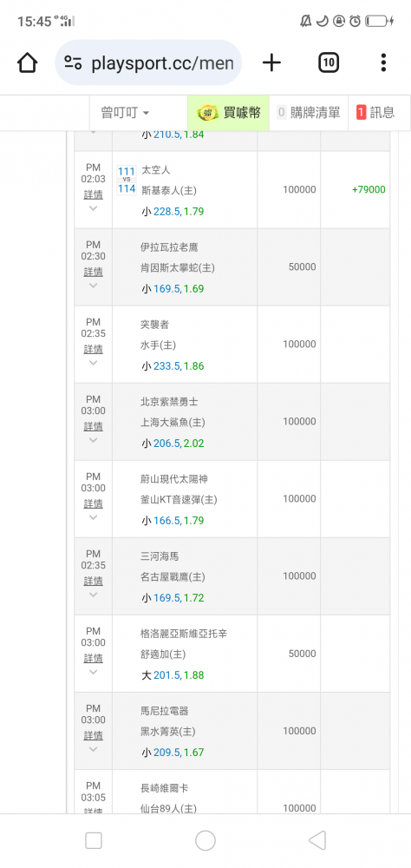Image resolution: width=411 pixels, height=868 pixels.
Task: Tap the Android recent apps square
Action: pos(94,840)
